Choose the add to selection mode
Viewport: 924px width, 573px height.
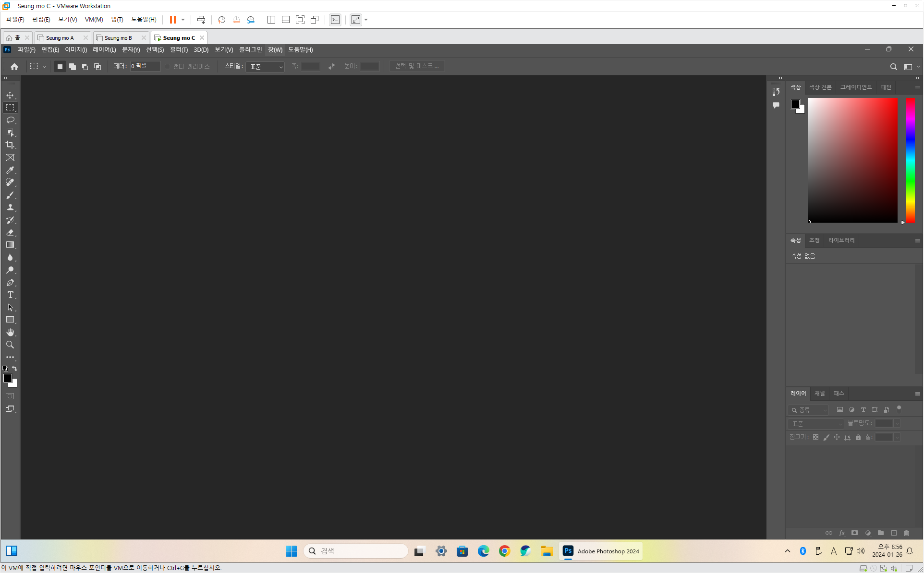tap(73, 67)
